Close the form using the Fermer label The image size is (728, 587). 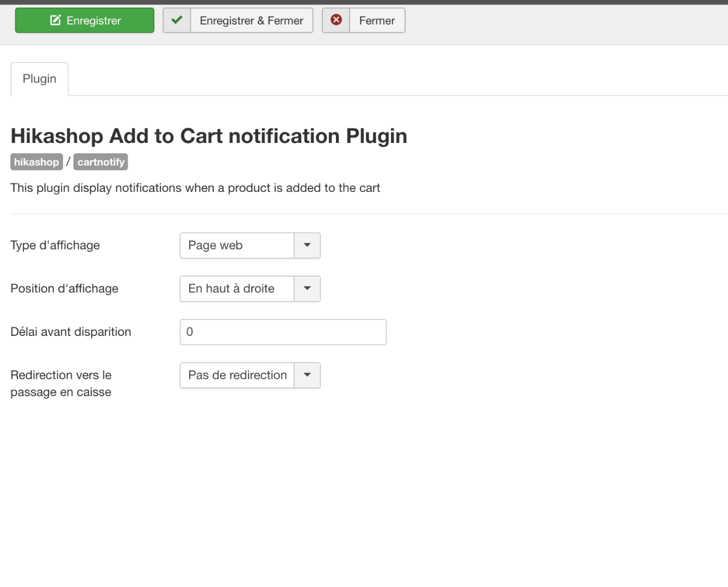pos(377,21)
